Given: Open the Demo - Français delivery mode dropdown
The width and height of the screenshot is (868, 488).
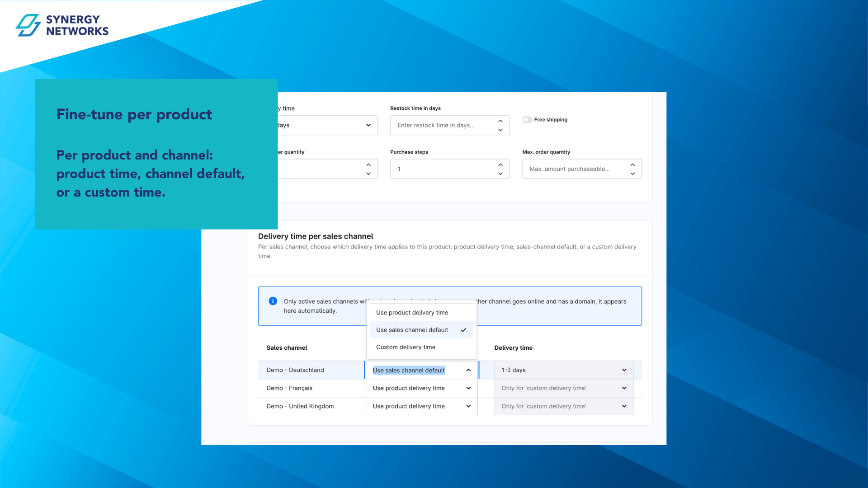Looking at the screenshot, I should 421,388.
